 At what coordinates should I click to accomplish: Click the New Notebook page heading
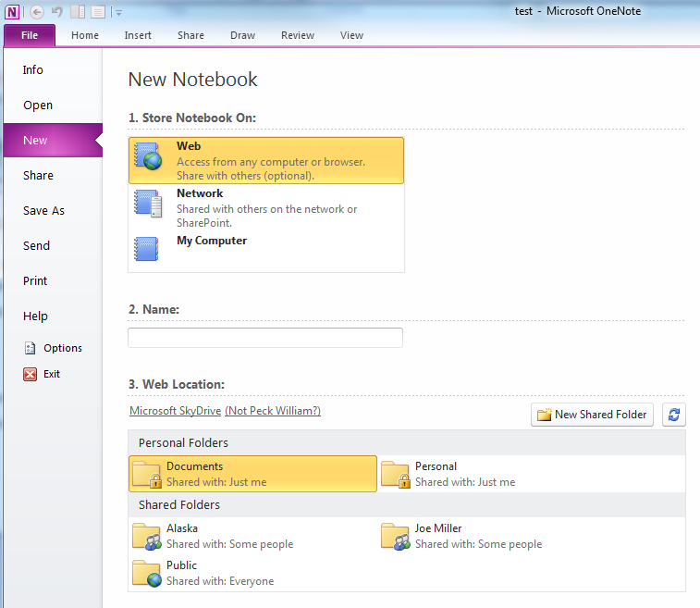click(x=193, y=80)
